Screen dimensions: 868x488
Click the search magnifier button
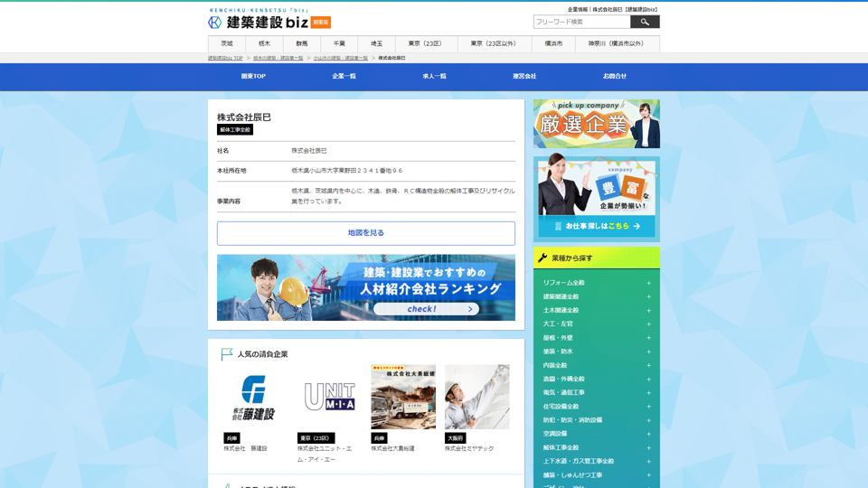tap(645, 22)
